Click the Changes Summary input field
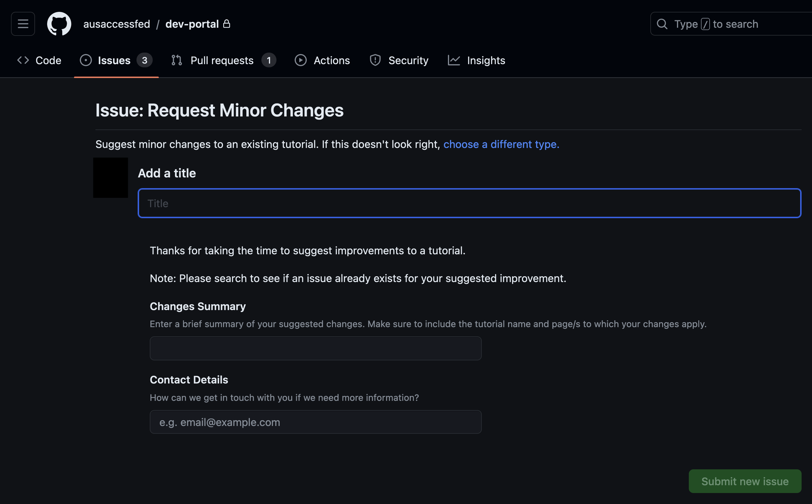Viewport: 812px width, 504px height. 315,348
